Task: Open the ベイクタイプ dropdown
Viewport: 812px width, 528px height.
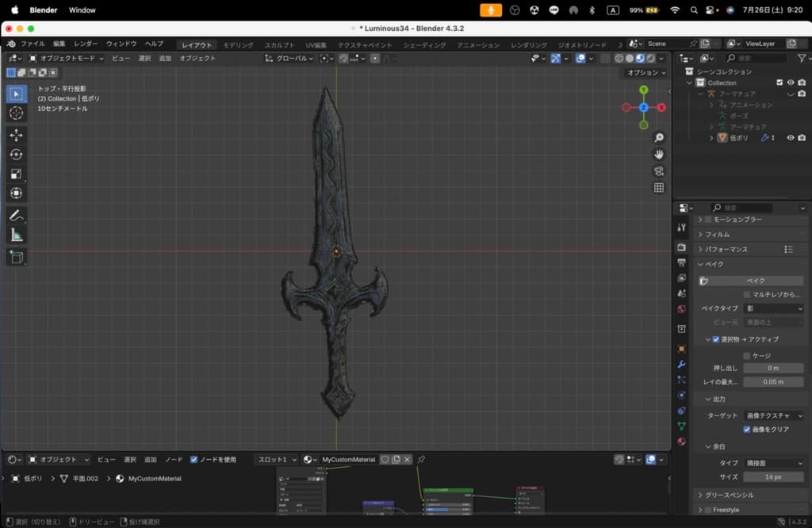Action: (x=773, y=308)
